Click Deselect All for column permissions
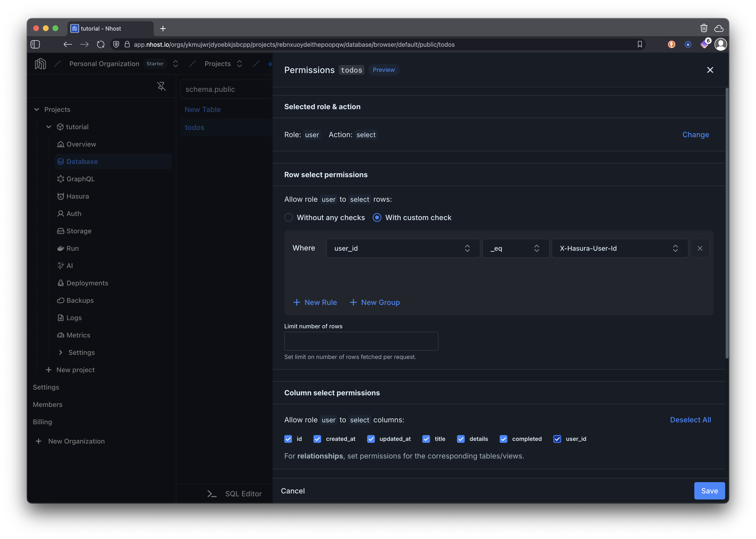The width and height of the screenshot is (756, 539). [690, 419]
